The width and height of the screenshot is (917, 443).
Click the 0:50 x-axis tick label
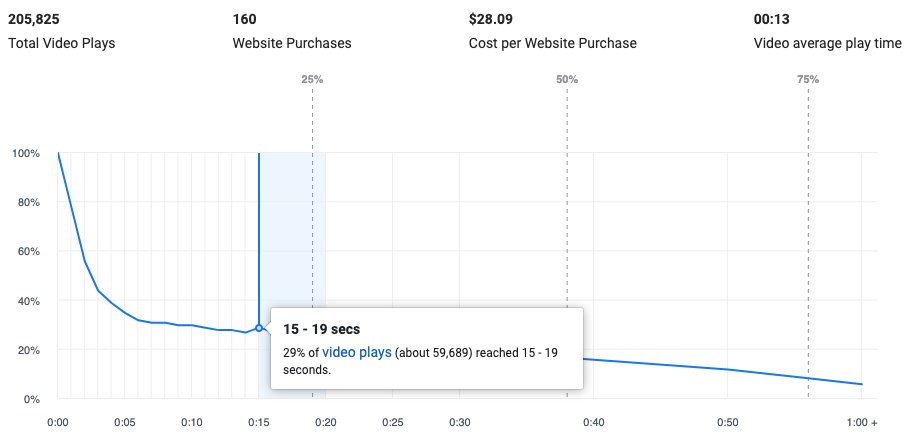coord(728,422)
